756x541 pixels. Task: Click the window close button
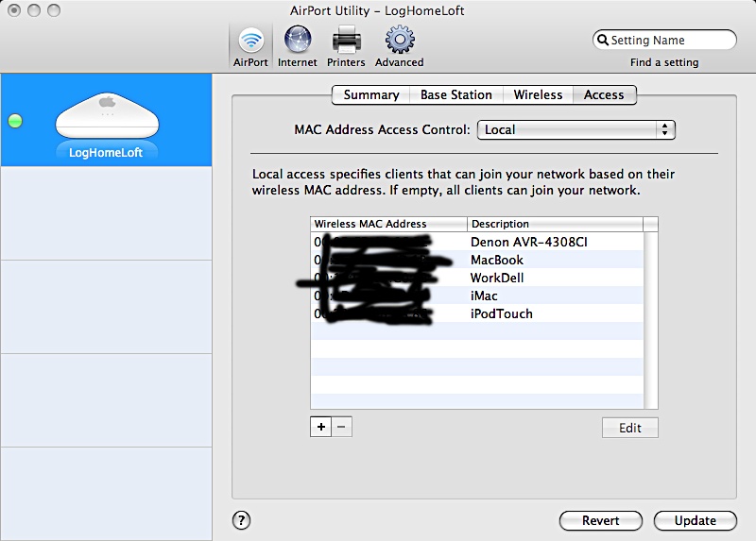point(14,10)
